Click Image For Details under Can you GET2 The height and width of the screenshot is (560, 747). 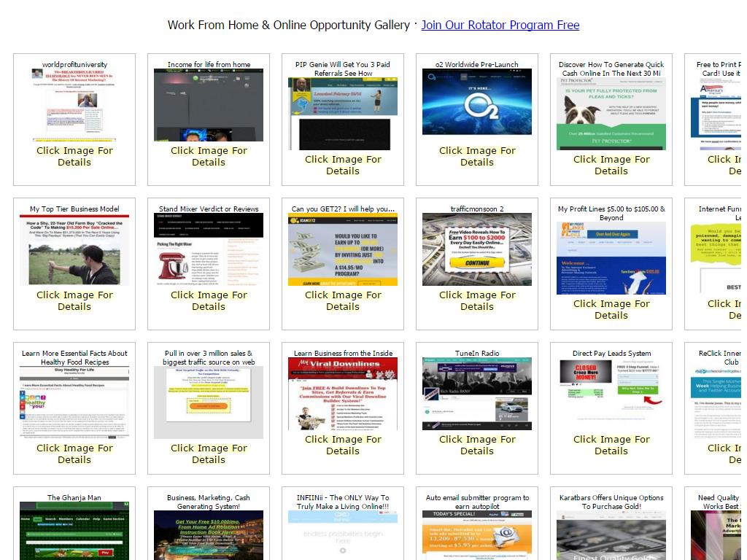pyautogui.click(x=343, y=301)
